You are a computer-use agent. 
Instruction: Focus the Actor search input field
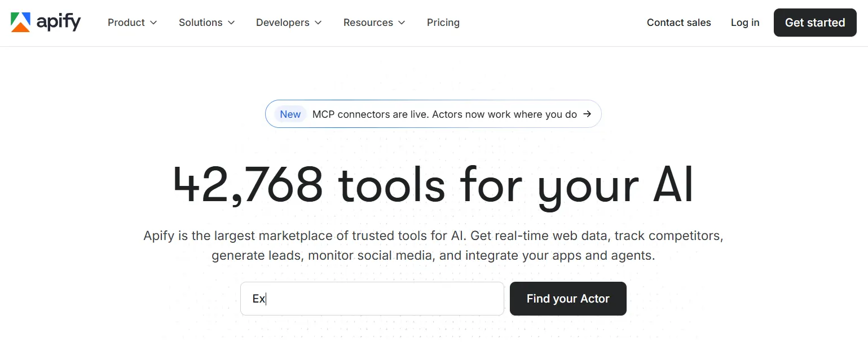(372, 299)
